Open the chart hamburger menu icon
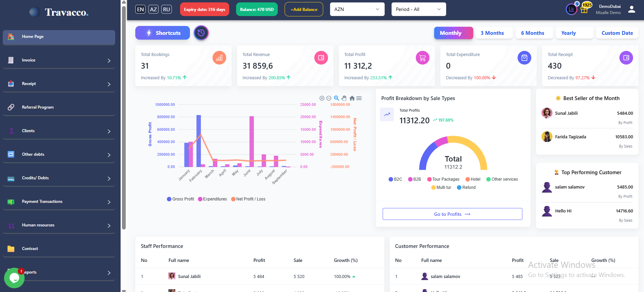Image resolution: width=644 pixels, height=292 pixels. [x=359, y=98]
